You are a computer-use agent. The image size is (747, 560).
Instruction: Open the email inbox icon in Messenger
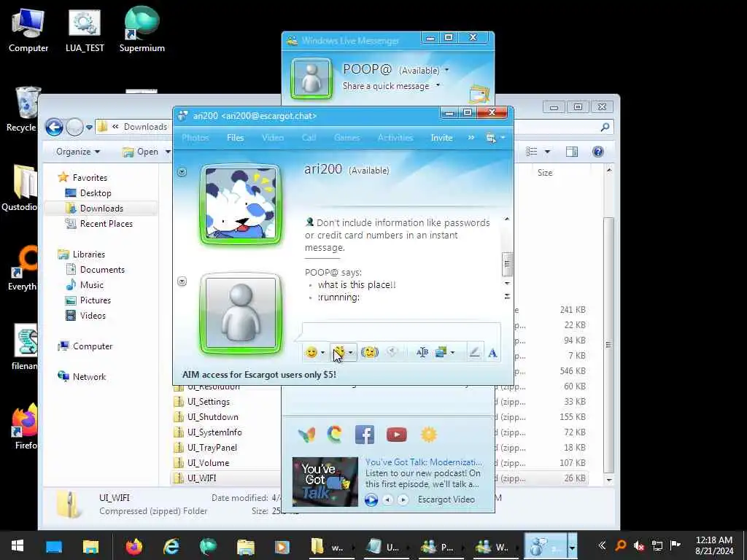479,94
